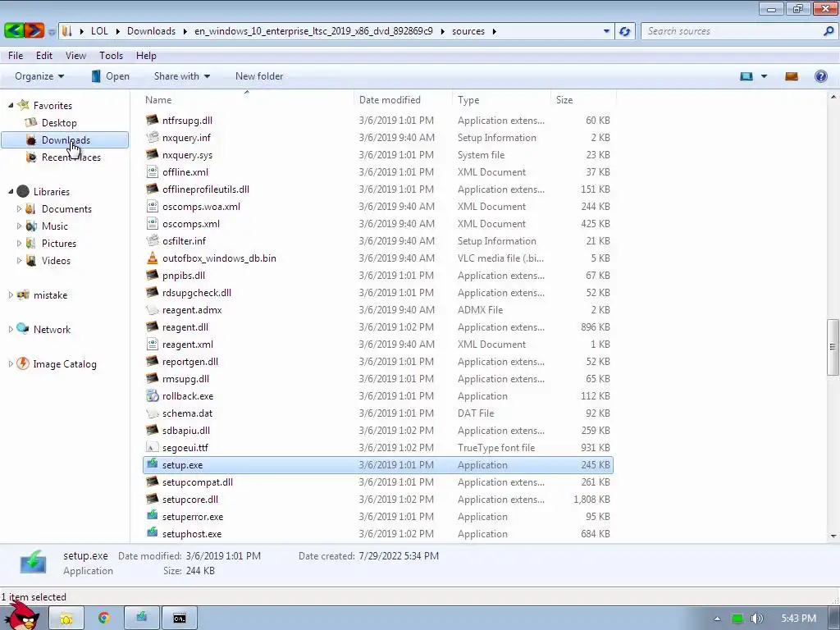This screenshot has height=630, width=840.
Task: Click the volume speaker tray icon
Action: (757, 619)
